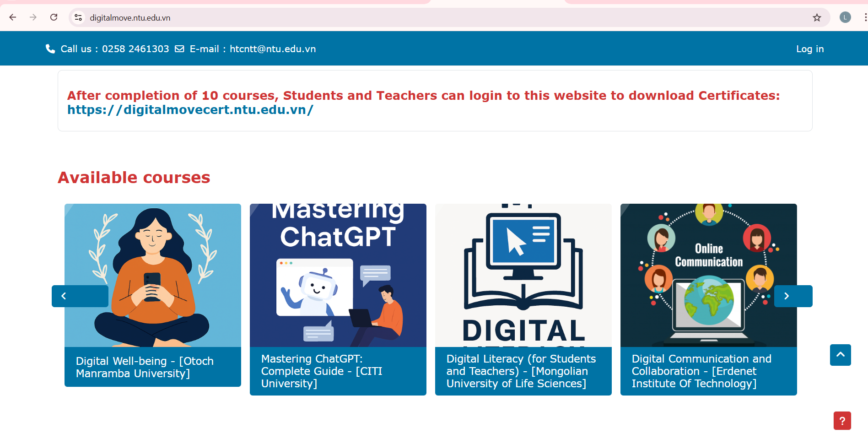Viewport: 868px width, 439px height.
Task: Click the browser forward arrow
Action: click(33, 17)
